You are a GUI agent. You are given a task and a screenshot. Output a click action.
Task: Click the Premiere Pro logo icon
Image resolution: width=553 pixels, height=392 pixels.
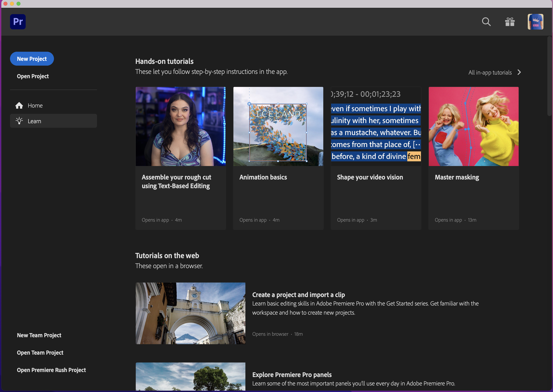[18, 22]
